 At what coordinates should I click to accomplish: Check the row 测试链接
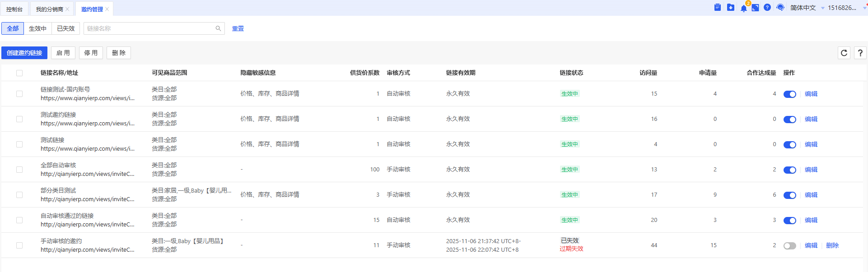click(x=19, y=144)
